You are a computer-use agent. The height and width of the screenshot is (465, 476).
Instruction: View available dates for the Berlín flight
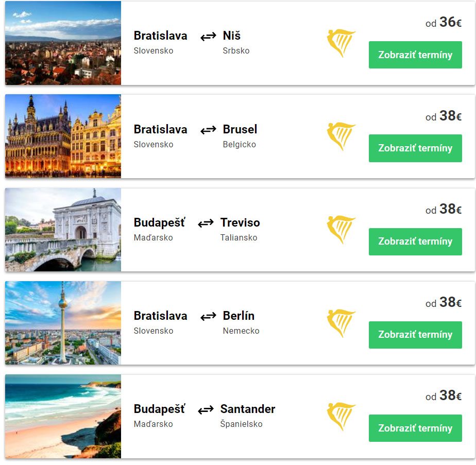(x=415, y=335)
